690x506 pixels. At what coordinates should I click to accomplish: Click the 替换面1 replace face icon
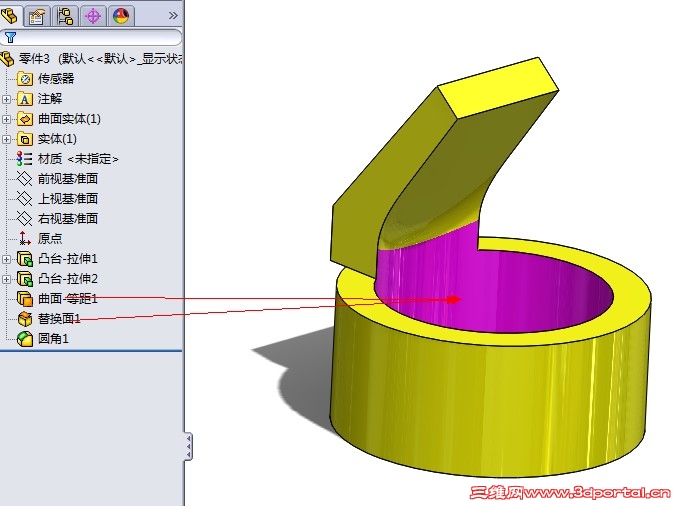25,319
